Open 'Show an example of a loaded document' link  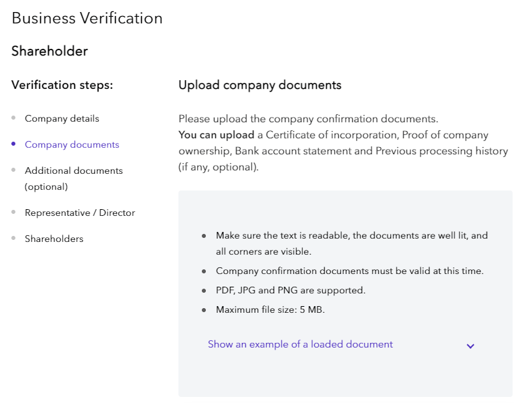(300, 344)
